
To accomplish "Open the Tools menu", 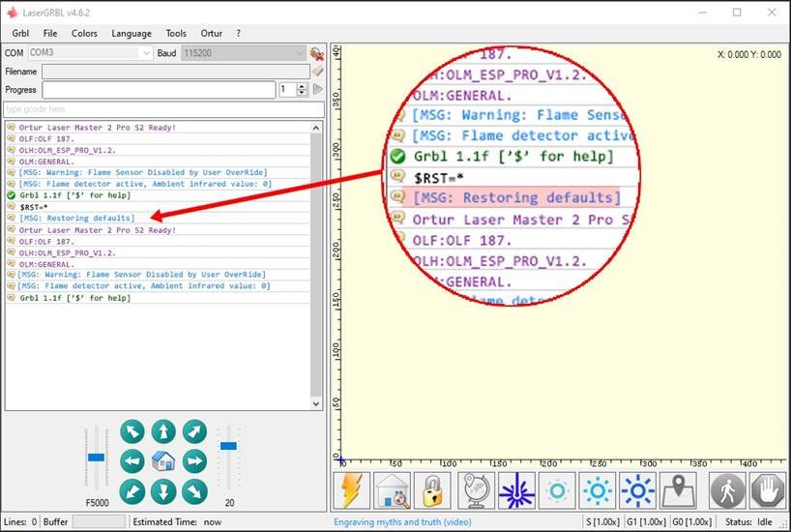I will (176, 33).
